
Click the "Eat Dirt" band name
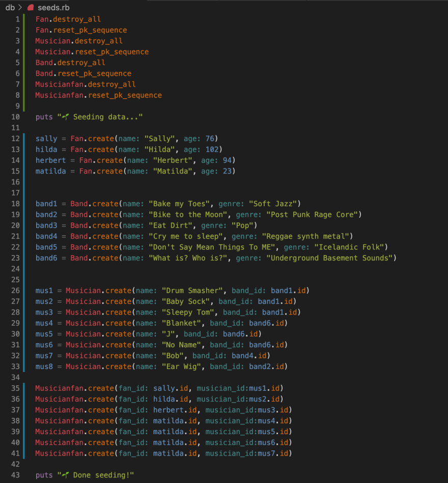(x=171, y=225)
